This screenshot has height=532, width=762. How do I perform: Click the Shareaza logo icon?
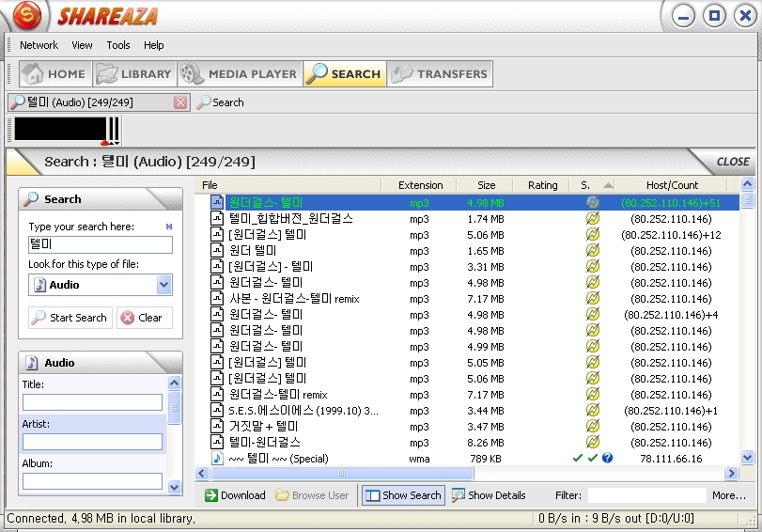(x=26, y=15)
